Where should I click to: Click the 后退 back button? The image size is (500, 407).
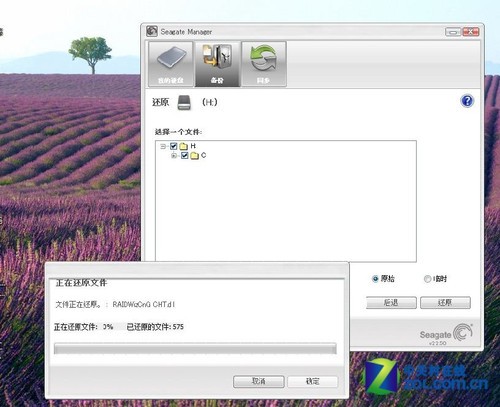tap(391, 303)
